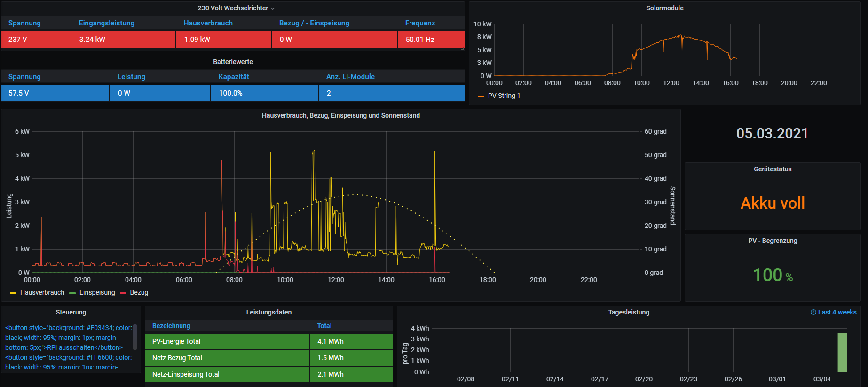868x387 pixels.
Task: Select PV String 1 legend label
Action: (504, 96)
